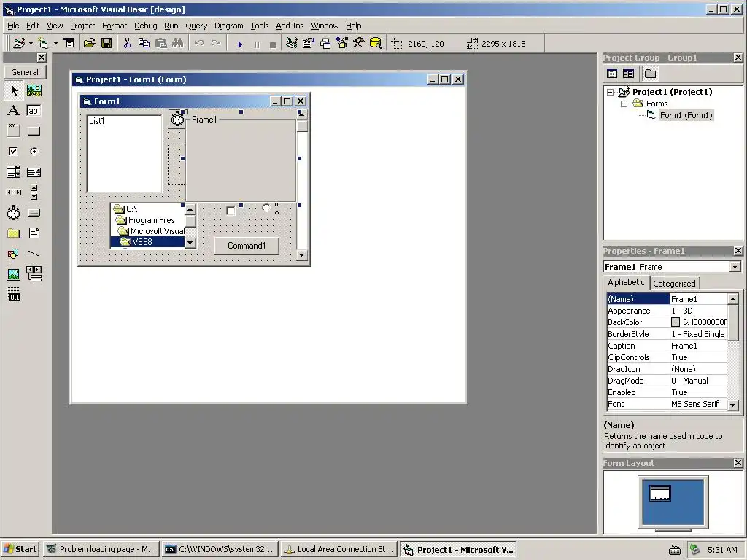This screenshot has height=560, width=747.
Task: Open the Format menu
Action: pyautogui.click(x=115, y=26)
